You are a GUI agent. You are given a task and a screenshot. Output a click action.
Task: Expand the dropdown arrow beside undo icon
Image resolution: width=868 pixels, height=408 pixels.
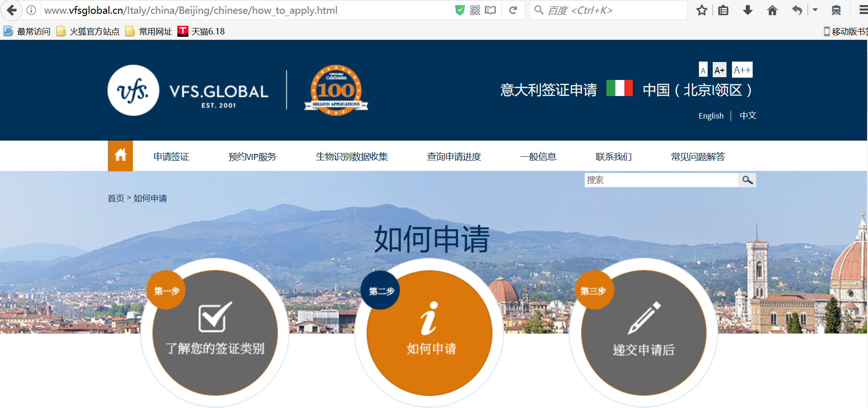[815, 10]
